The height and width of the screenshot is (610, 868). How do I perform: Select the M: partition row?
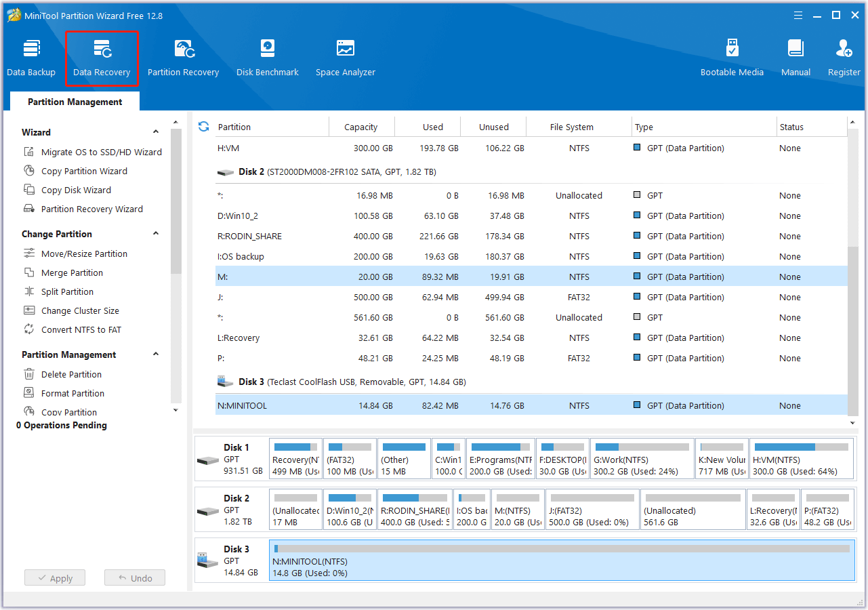(530, 277)
